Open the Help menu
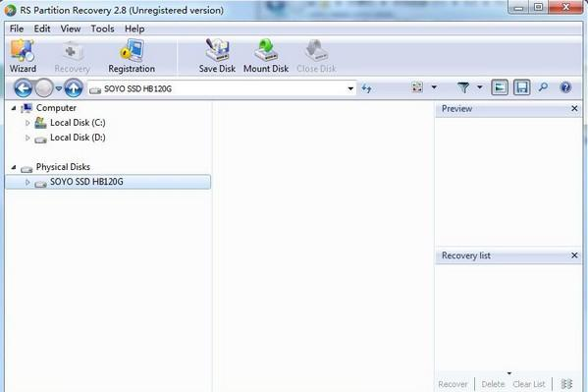 (134, 28)
